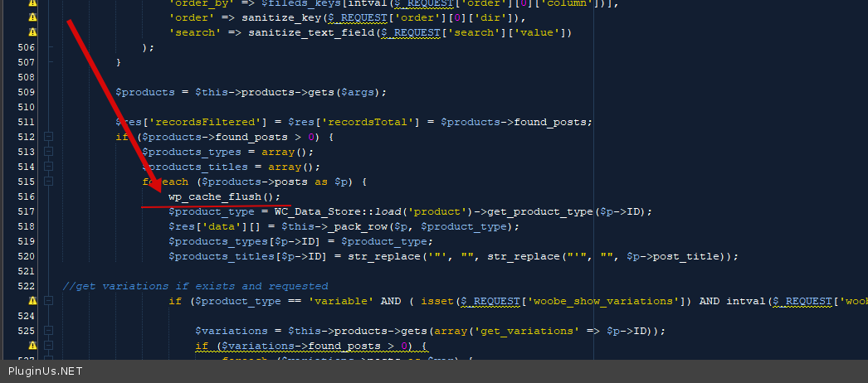Collapse the fold at line 513
This screenshot has width=868, height=383.
coord(49,152)
